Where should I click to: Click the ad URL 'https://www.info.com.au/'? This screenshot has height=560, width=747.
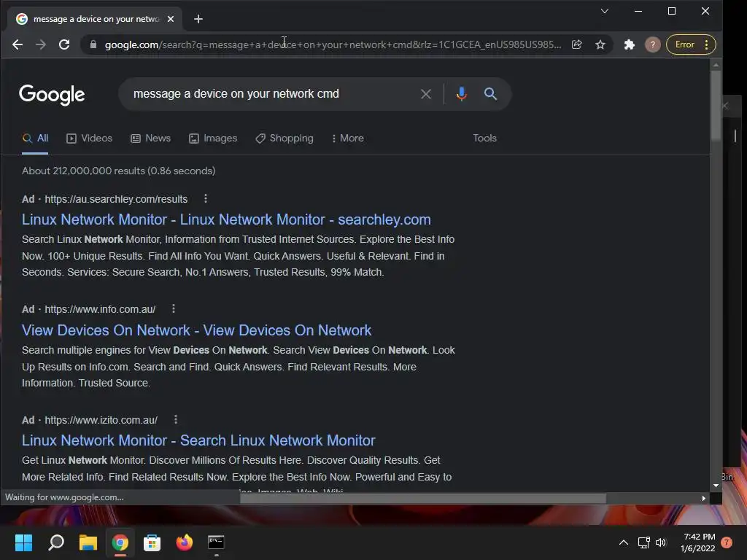pos(100,309)
